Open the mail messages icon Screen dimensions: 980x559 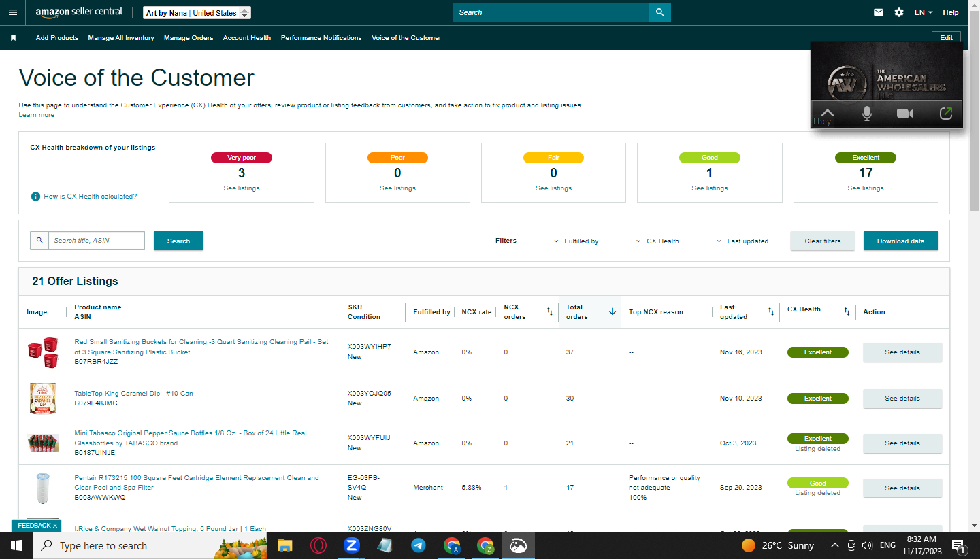click(879, 12)
